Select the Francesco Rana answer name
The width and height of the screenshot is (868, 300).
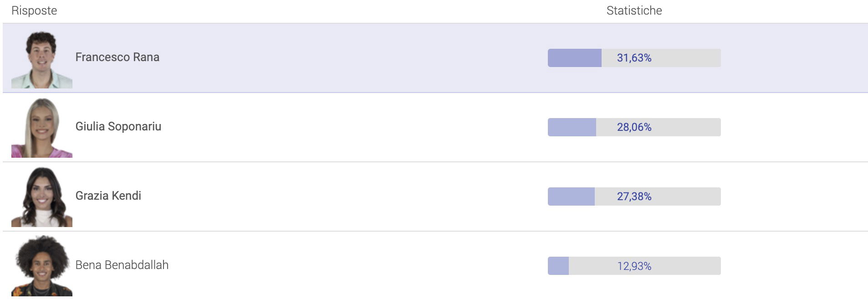point(117,57)
